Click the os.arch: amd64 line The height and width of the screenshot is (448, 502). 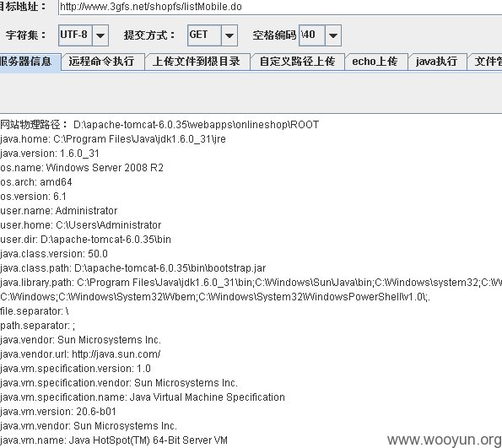[x=36, y=182]
